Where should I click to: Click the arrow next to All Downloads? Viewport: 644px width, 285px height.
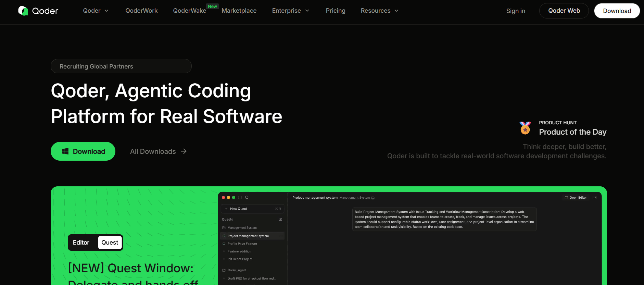pos(184,151)
